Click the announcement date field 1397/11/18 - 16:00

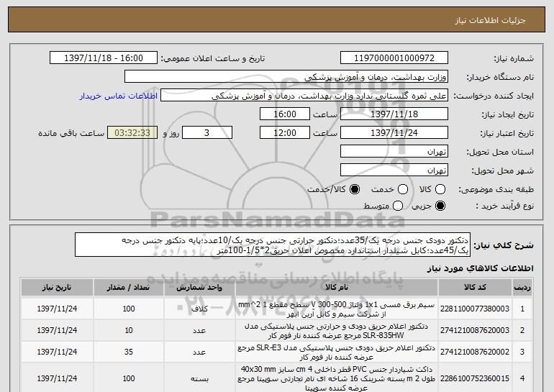104,58
